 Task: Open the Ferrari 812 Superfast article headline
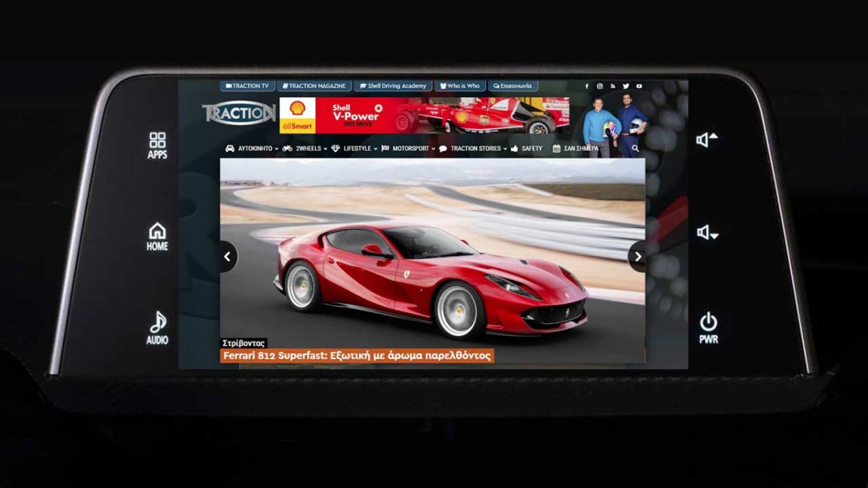357,356
